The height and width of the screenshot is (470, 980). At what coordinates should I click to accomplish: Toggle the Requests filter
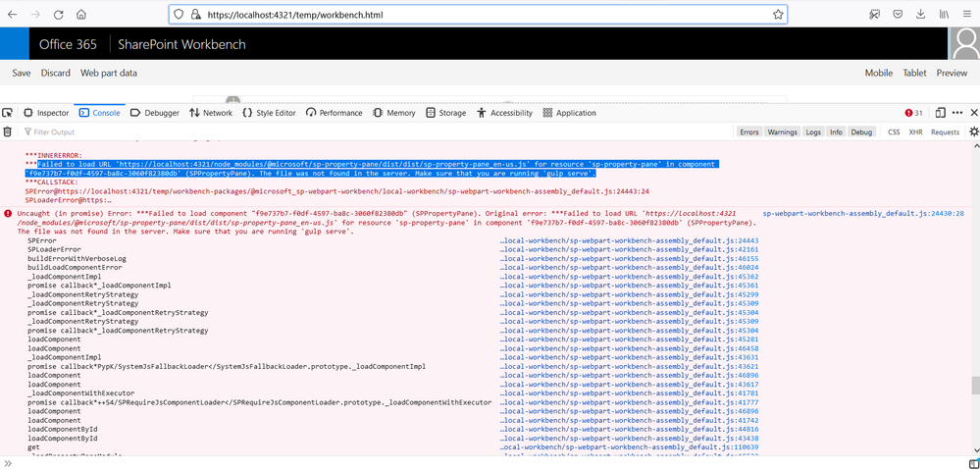pos(945,131)
